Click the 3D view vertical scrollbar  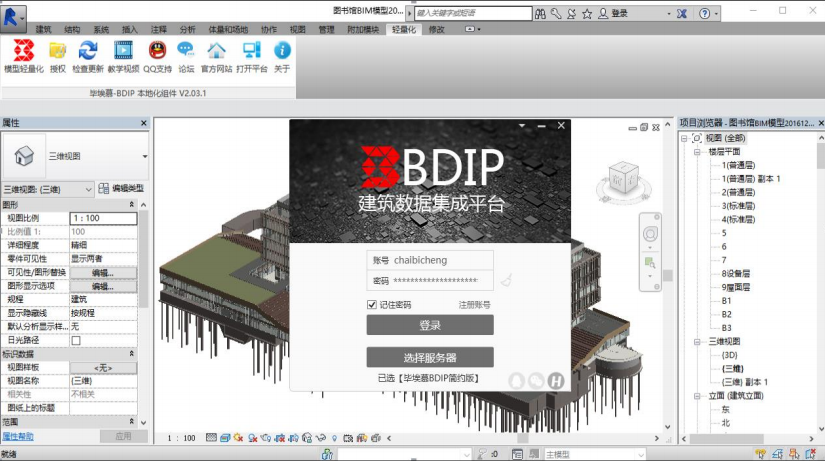668,274
